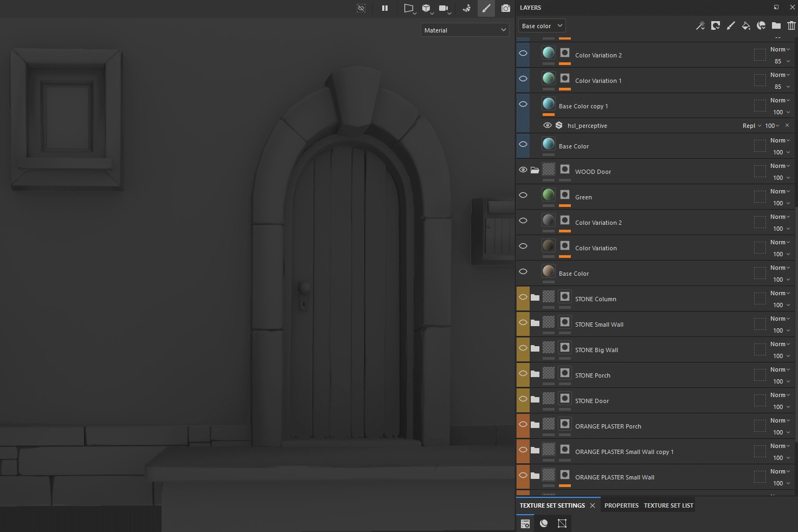Open the add mask icon in Layers toolbar
Image resolution: width=798 pixels, height=532 pixels.
[716, 25]
